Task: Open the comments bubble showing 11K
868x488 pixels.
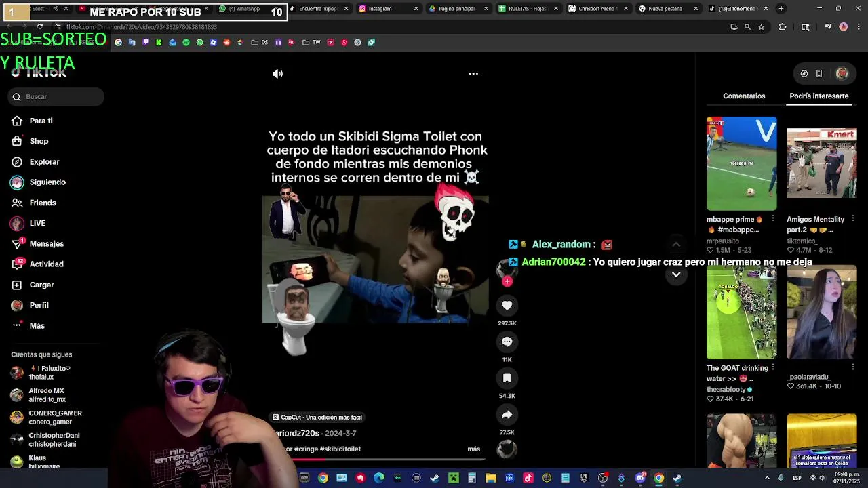Action: (x=507, y=342)
